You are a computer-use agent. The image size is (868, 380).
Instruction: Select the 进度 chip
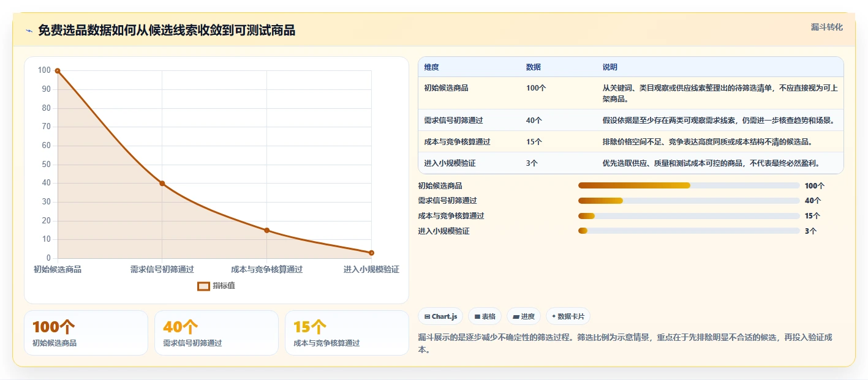[x=524, y=316]
